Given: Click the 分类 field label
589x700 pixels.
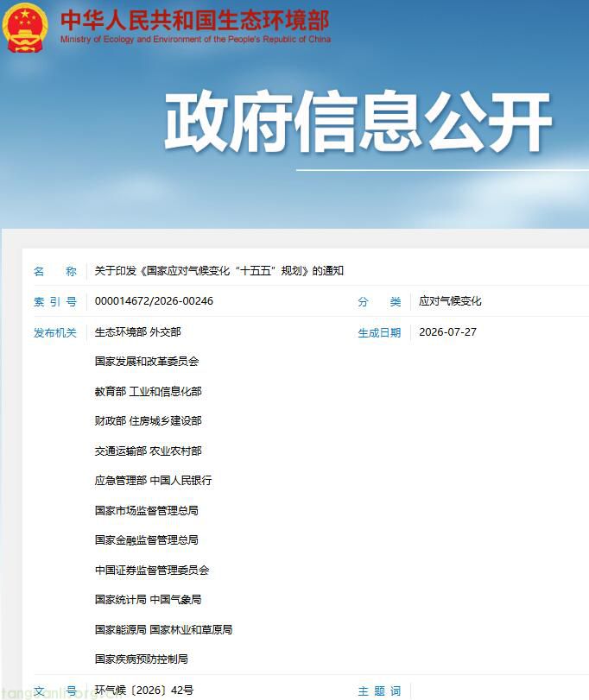Looking at the screenshot, I should tap(379, 302).
